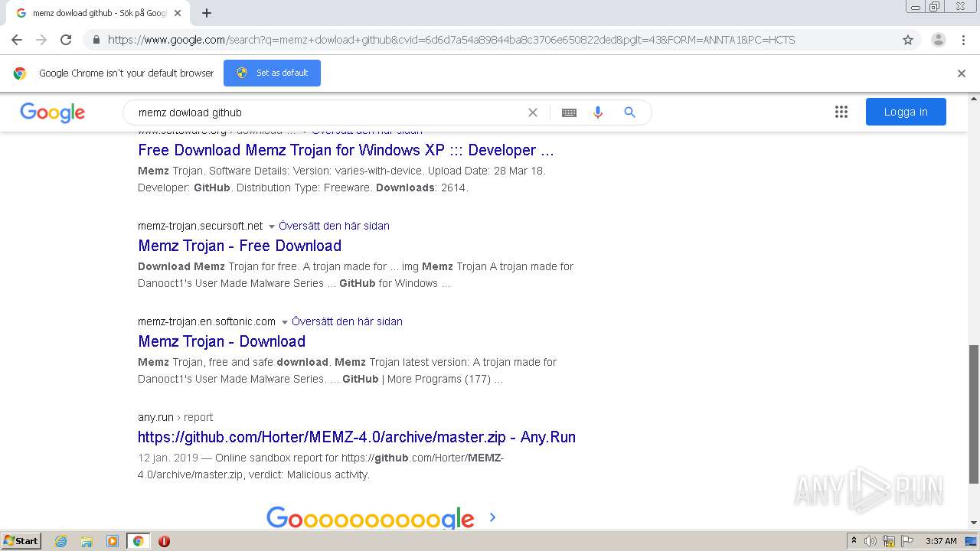Expand options arrow next to memz-trojan.securesoft.net

click(x=271, y=227)
